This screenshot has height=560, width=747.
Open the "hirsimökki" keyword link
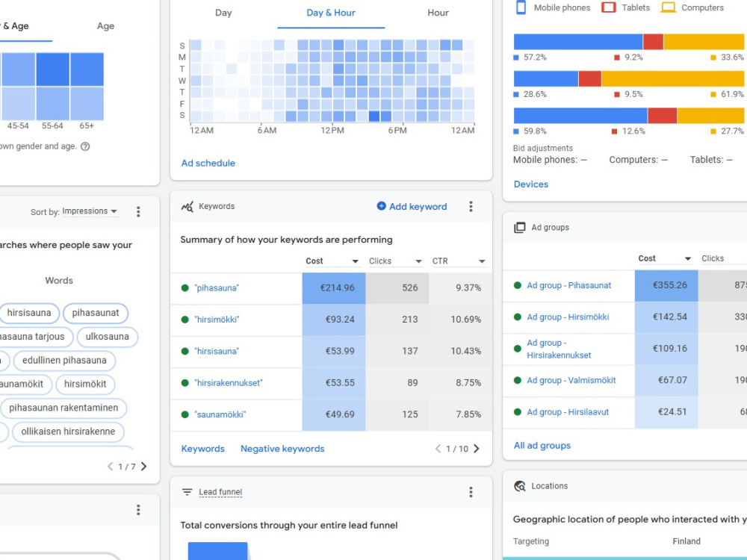[217, 320]
